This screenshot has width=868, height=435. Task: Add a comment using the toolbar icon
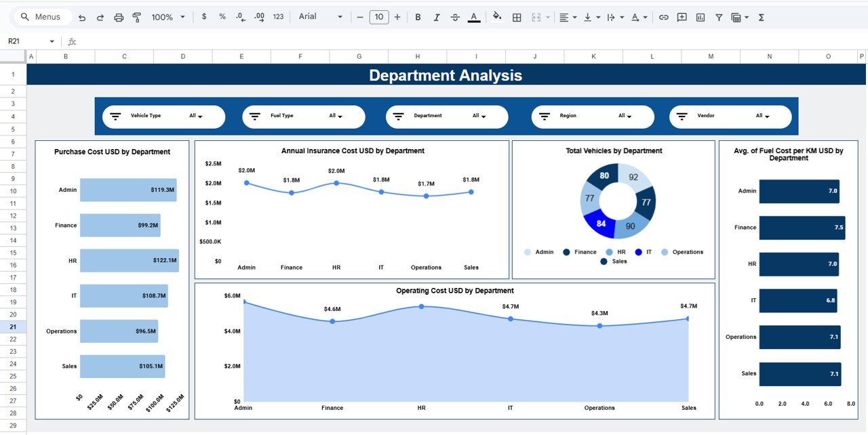(x=682, y=18)
